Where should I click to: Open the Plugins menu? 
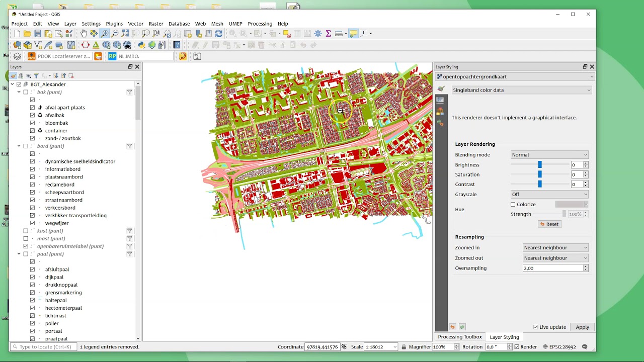pyautogui.click(x=114, y=24)
